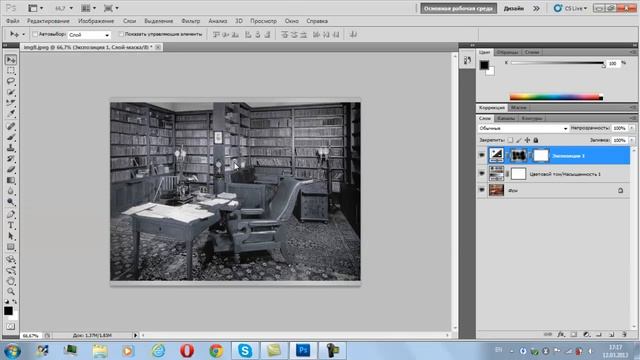The image size is (640, 360).
Task: Open the CS Live button
Action: click(x=571, y=8)
